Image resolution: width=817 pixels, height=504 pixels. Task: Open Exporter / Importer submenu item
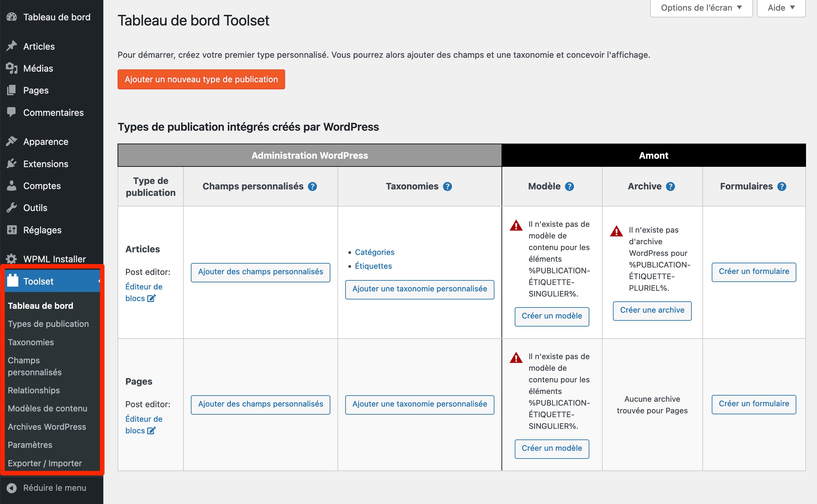pos(45,463)
